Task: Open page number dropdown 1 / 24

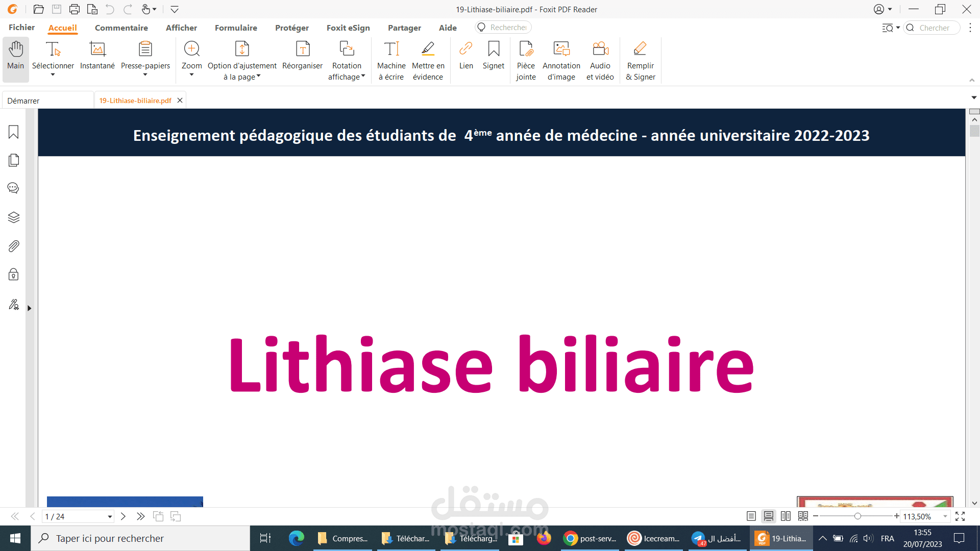Action: pos(110,517)
